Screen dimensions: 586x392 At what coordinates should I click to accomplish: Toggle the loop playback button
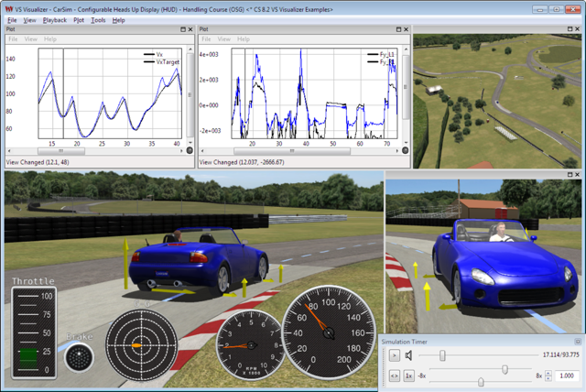[394, 376]
